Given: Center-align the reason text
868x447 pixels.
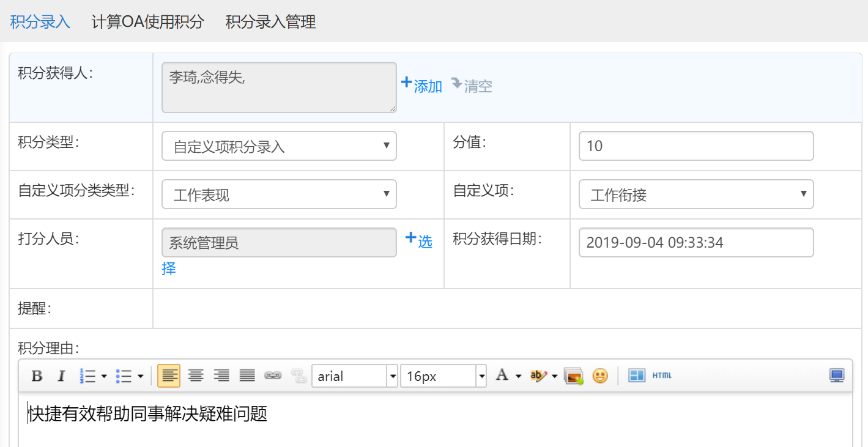Looking at the screenshot, I should 196,376.
